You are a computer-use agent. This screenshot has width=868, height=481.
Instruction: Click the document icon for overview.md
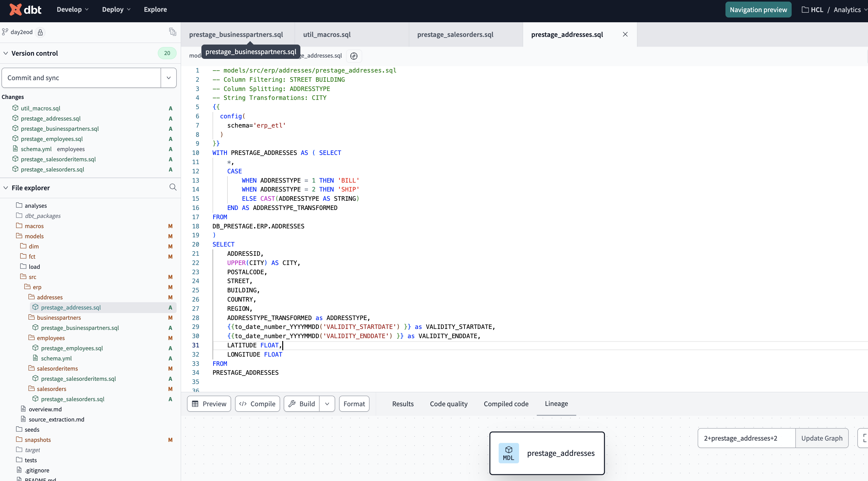click(23, 409)
